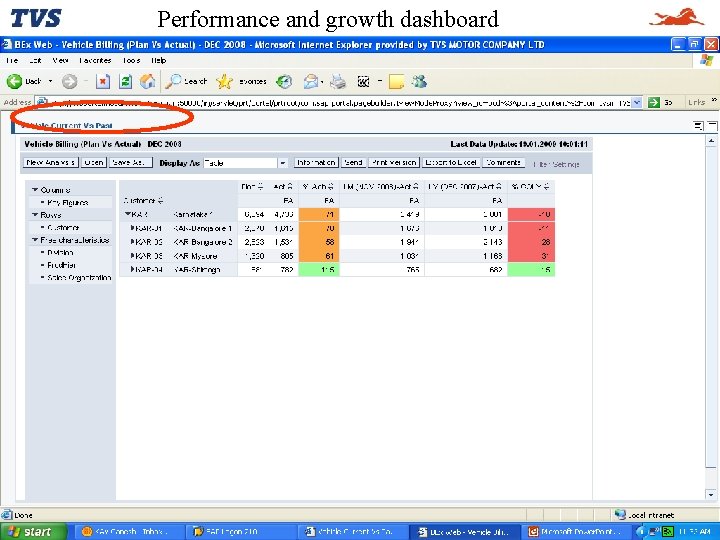Image resolution: width=720 pixels, height=540 pixels.
Task: Click the yellow Discuss note icon
Action: click(396, 82)
